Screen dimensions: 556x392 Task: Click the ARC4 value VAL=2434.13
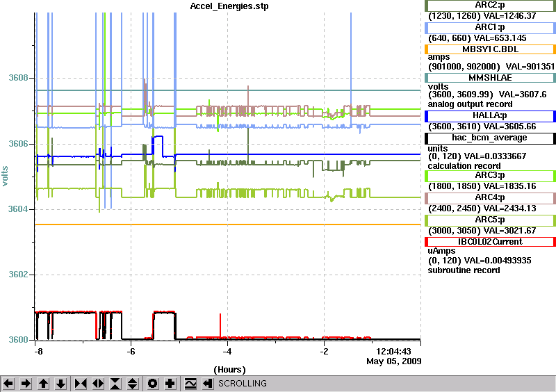[510, 209]
